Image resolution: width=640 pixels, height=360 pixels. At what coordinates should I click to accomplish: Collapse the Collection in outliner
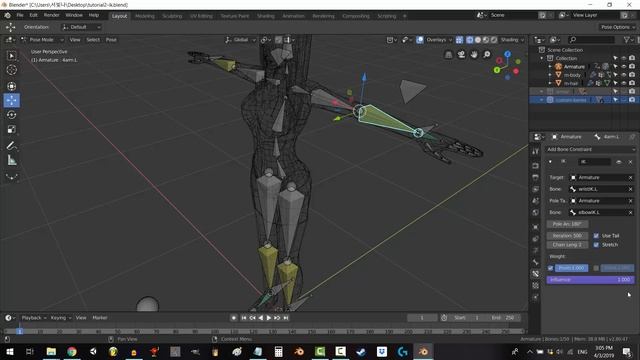[542, 58]
